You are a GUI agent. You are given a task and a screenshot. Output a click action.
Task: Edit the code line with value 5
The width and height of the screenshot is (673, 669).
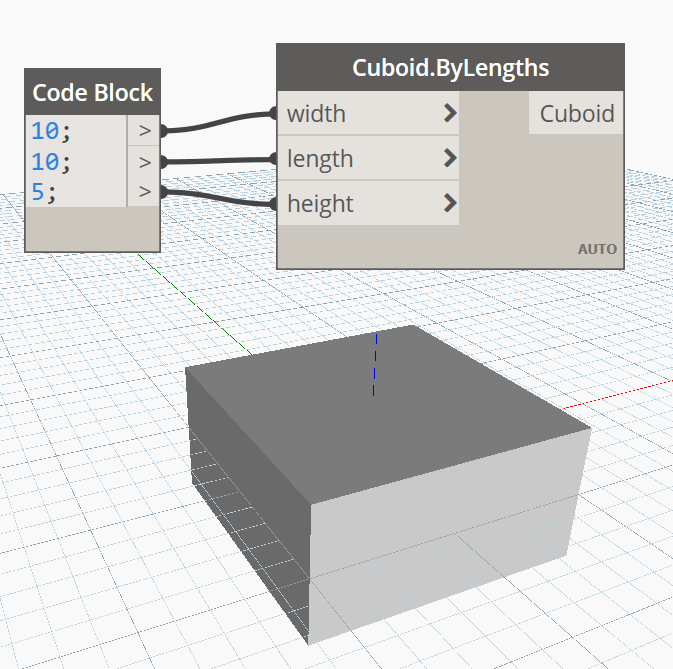[x=43, y=192]
